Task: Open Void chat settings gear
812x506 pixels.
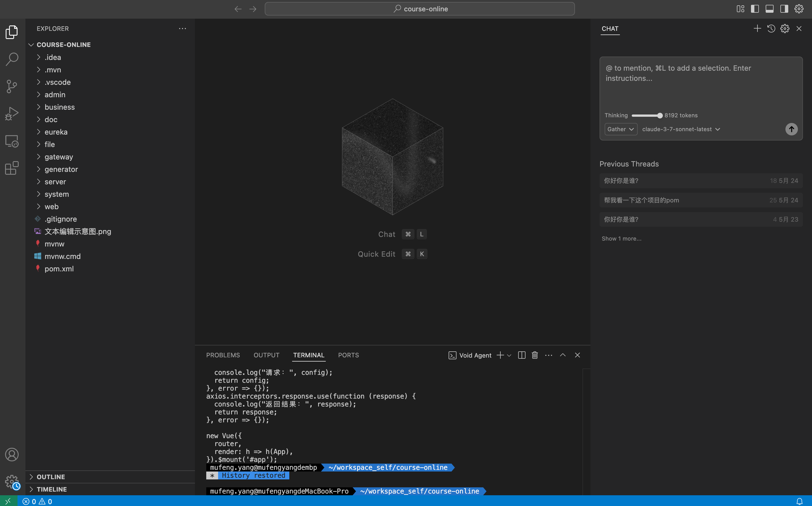Action: tap(785, 29)
